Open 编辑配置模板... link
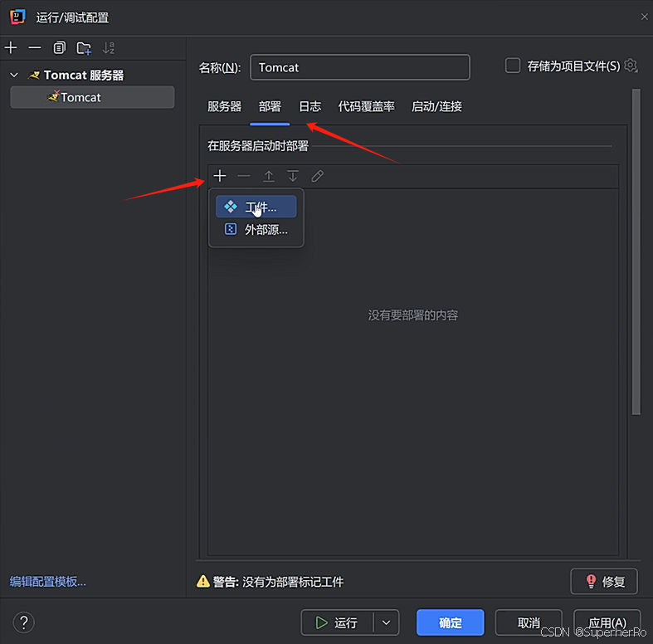 48,581
